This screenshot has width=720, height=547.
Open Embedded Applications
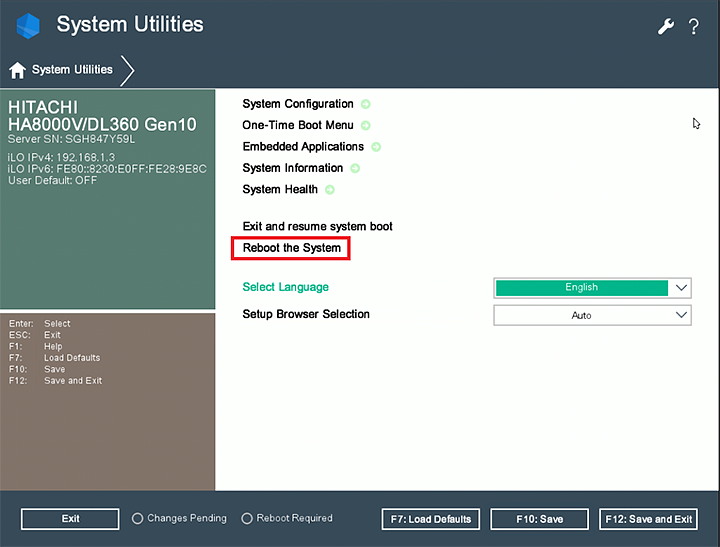pos(303,147)
